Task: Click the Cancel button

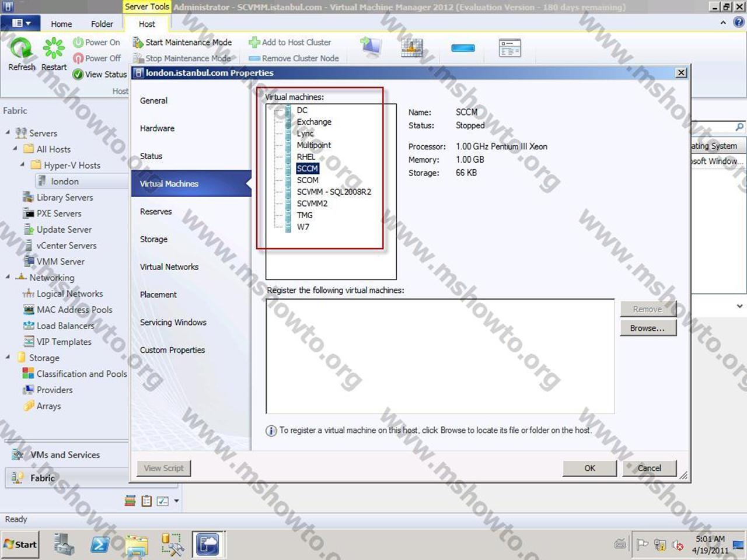Action: (649, 468)
